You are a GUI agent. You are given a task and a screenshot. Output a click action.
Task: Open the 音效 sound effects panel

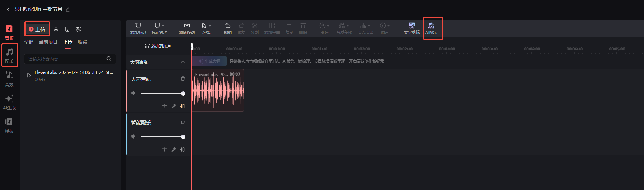coord(9,78)
